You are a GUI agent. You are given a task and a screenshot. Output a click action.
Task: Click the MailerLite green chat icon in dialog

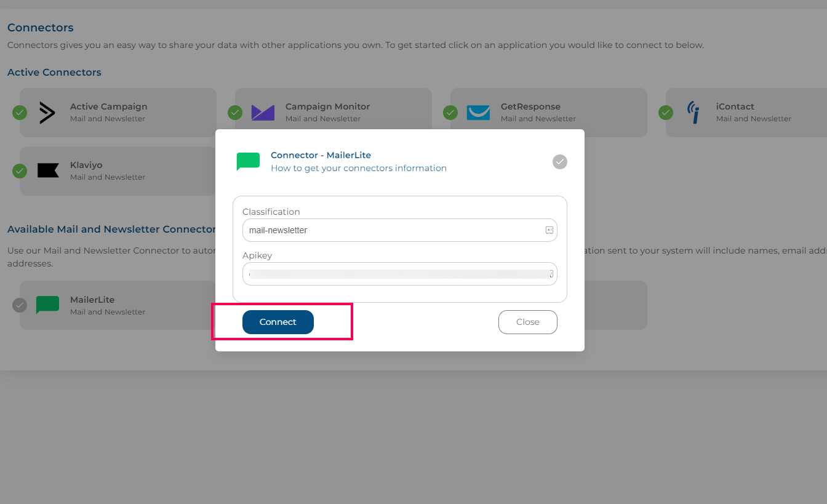[248, 162]
